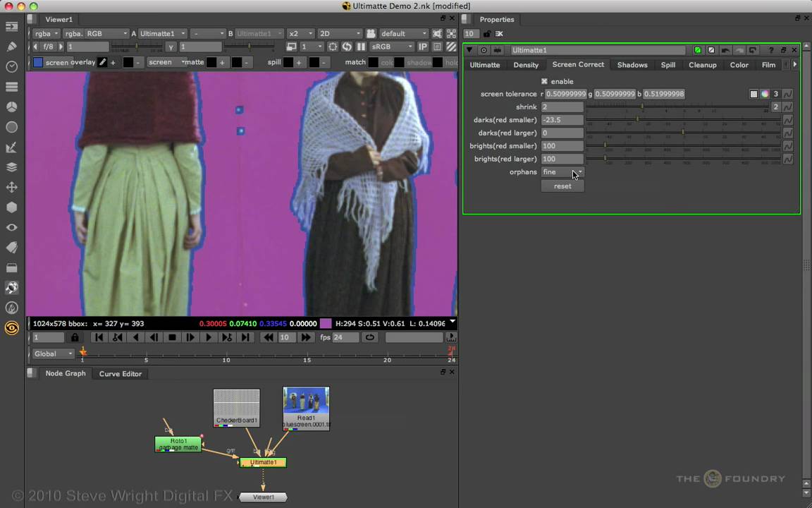
Task: Click the Image nodes icon at toolbar top
Action: tap(11, 26)
